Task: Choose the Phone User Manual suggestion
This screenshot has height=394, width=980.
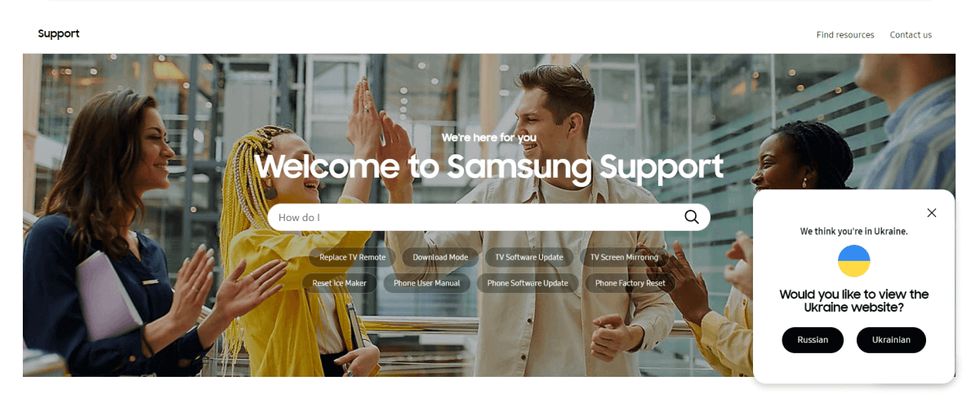Action: point(427,283)
